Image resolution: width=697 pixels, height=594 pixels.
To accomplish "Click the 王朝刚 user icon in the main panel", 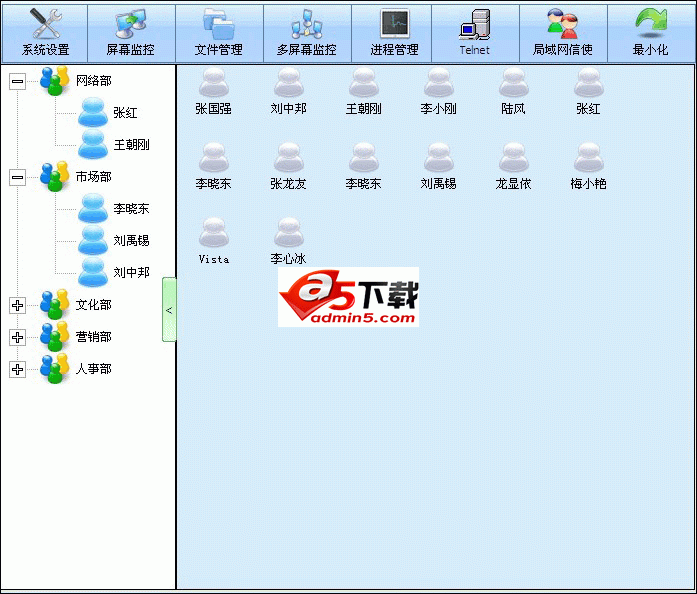I will click(x=364, y=92).
